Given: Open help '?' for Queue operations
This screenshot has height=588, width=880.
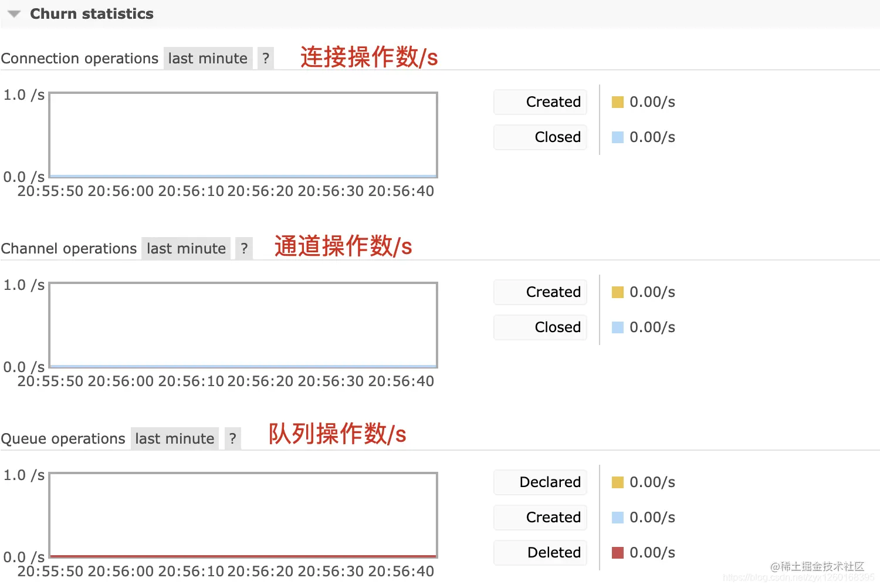Looking at the screenshot, I should [x=233, y=438].
